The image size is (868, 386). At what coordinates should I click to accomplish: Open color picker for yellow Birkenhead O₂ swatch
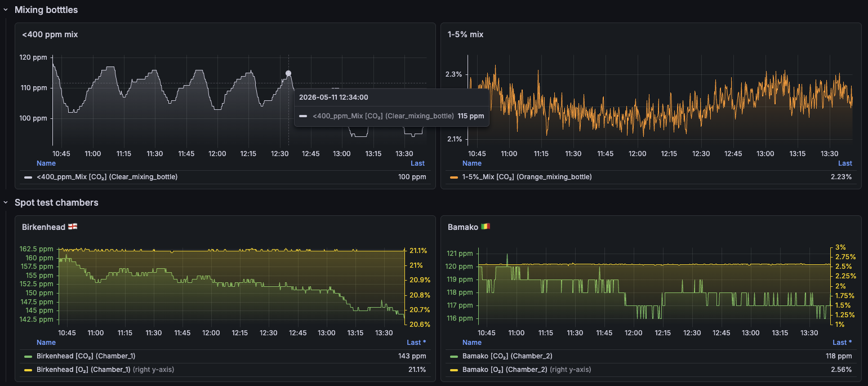pyautogui.click(x=28, y=370)
